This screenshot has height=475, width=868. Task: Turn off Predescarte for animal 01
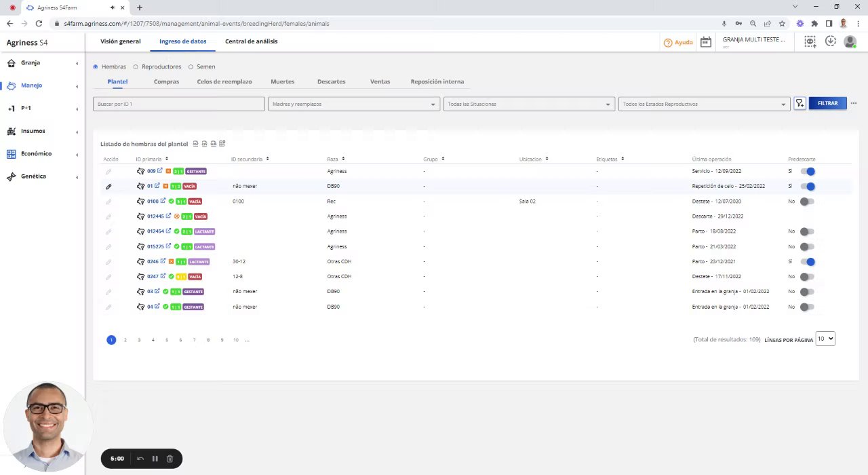click(807, 186)
